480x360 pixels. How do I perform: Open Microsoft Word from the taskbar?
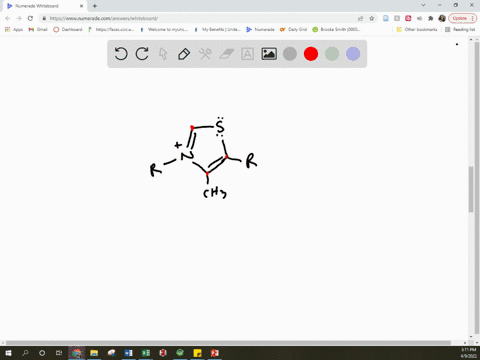point(128,353)
